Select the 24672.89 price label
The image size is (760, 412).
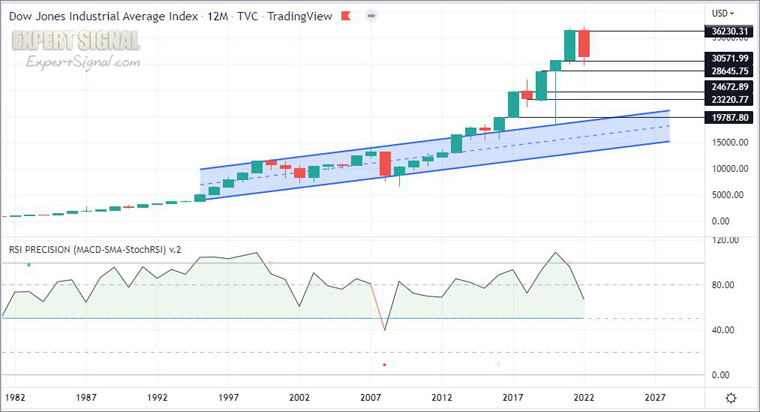tap(729, 87)
